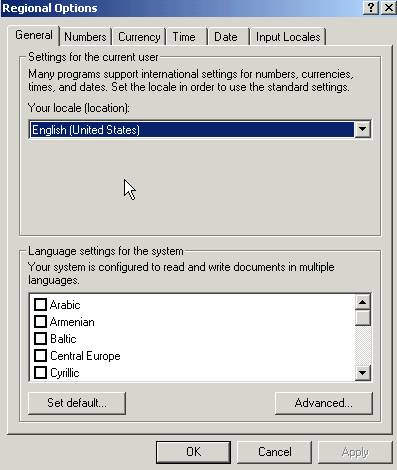Tick the Baltic checkbox

click(40, 338)
